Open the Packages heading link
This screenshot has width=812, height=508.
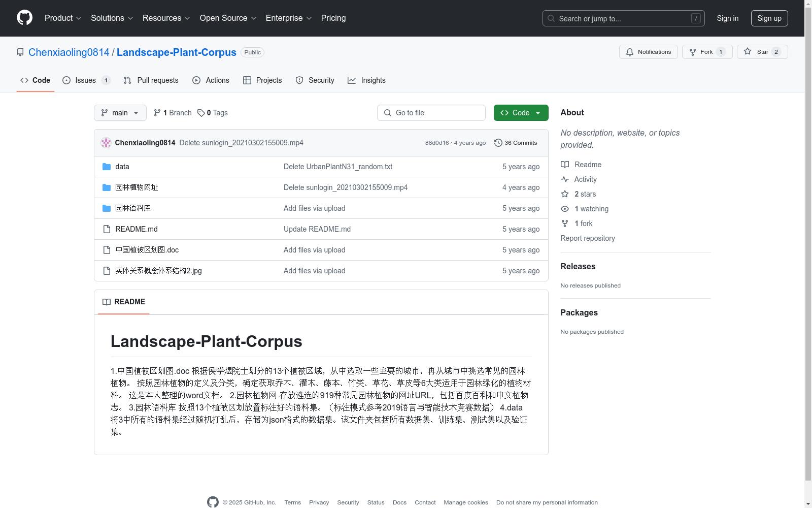pyautogui.click(x=579, y=312)
